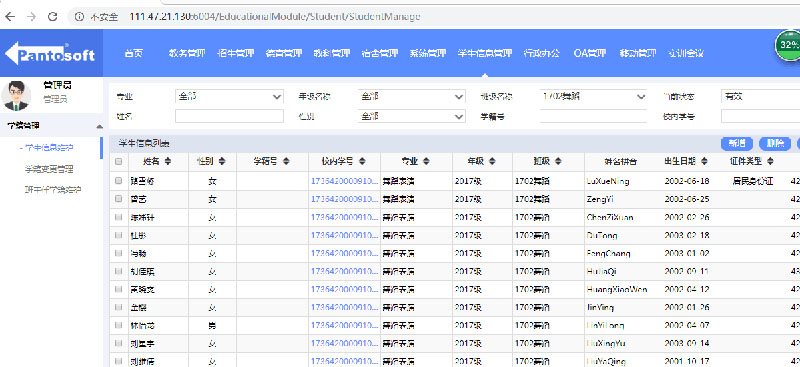Open the 校内学号 link in JinYing row

344,307
